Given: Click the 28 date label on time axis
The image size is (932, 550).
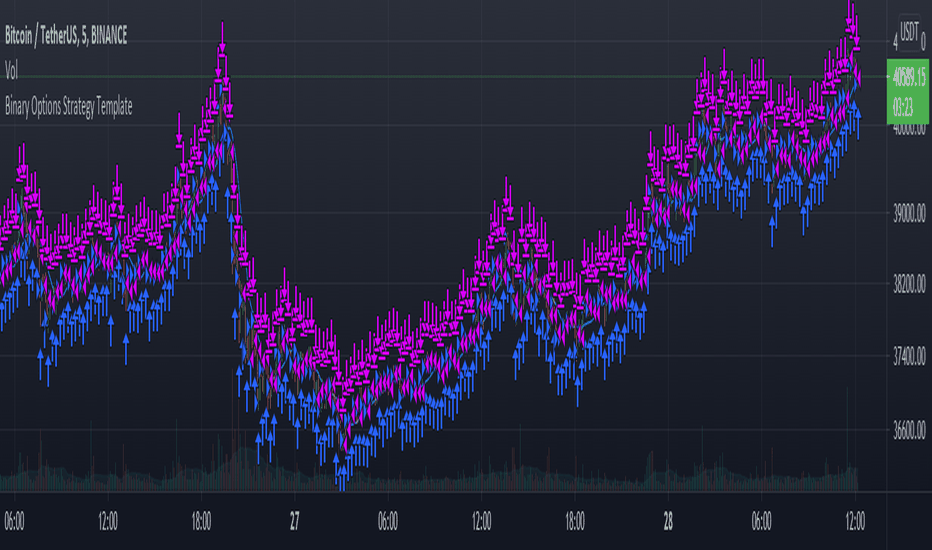Looking at the screenshot, I should (x=668, y=521).
